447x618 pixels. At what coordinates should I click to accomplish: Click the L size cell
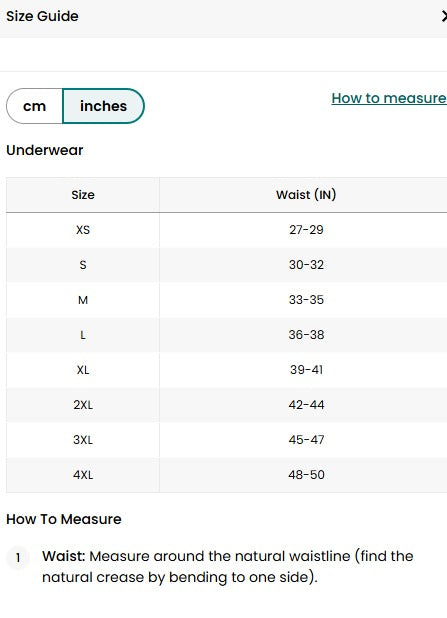click(83, 335)
